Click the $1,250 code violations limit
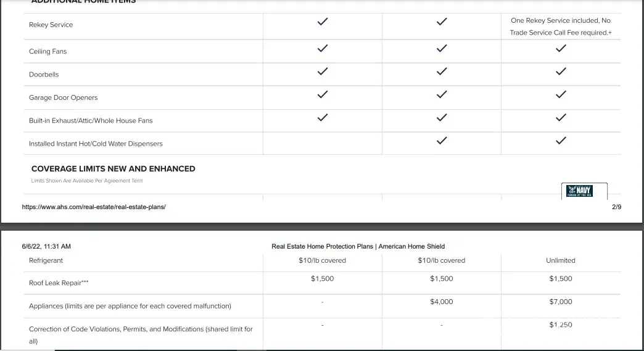Screen dimensions: 644x351 point(560,325)
